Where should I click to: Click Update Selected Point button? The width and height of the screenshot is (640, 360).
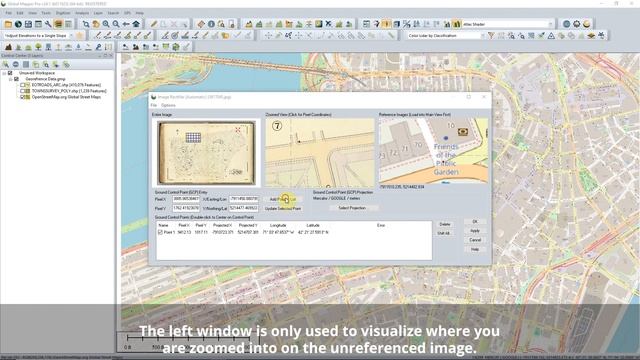tap(283, 208)
